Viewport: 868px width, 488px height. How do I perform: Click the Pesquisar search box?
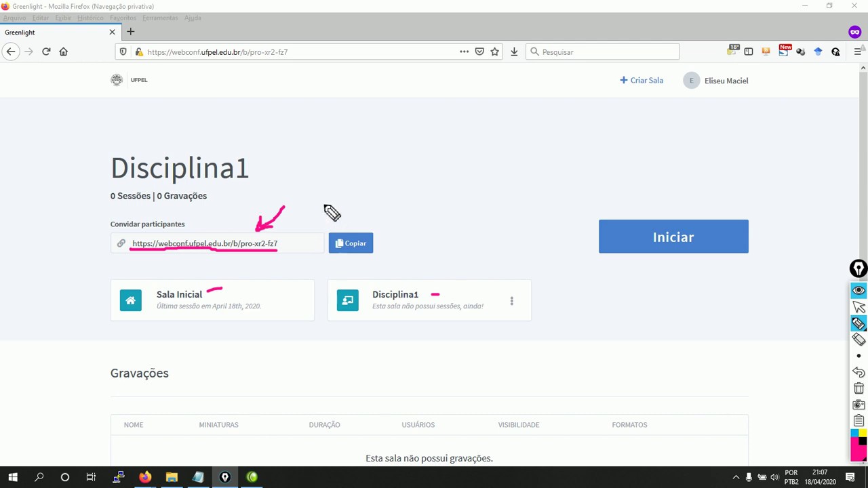pyautogui.click(x=602, y=52)
